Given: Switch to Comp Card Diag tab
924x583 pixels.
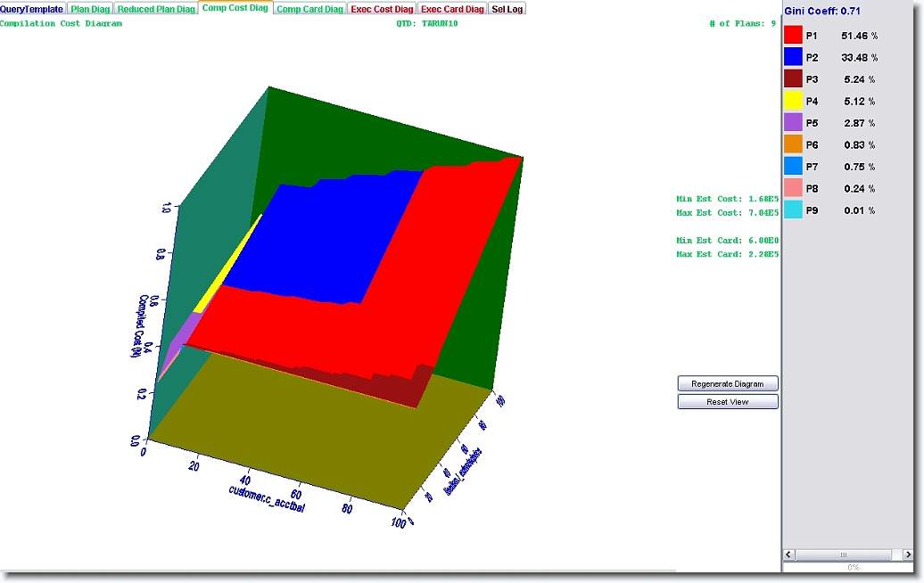Looking at the screenshot, I should pos(309,9).
